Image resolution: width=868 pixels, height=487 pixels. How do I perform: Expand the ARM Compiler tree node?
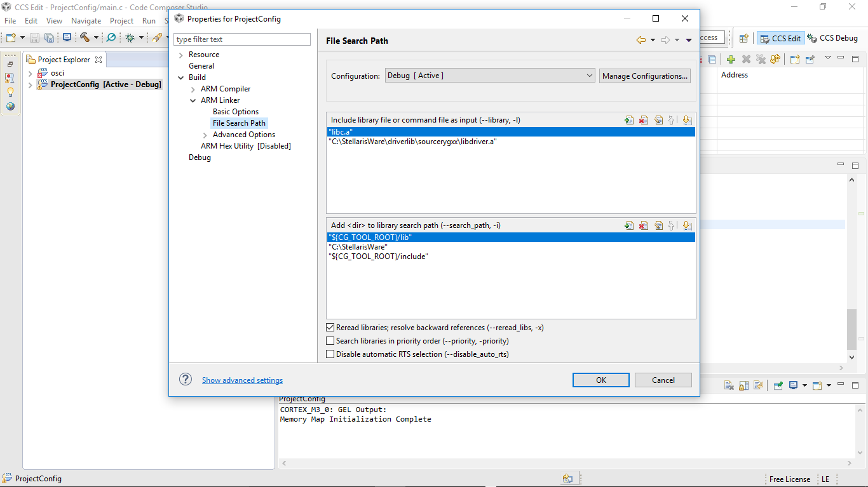point(193,90)
